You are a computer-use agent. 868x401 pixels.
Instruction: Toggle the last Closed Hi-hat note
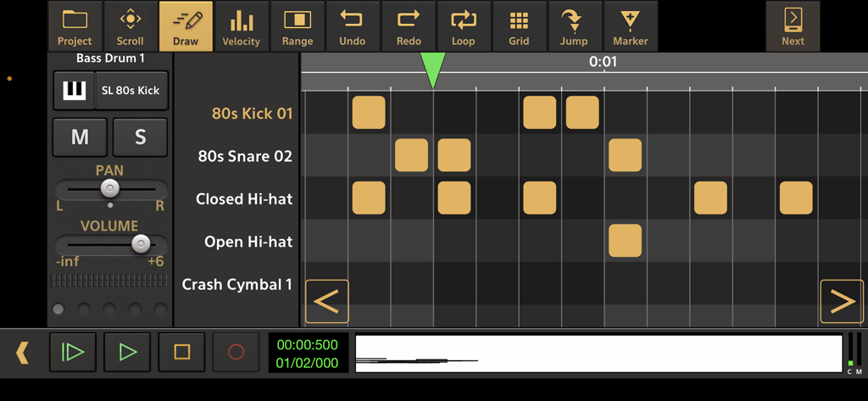796,198
